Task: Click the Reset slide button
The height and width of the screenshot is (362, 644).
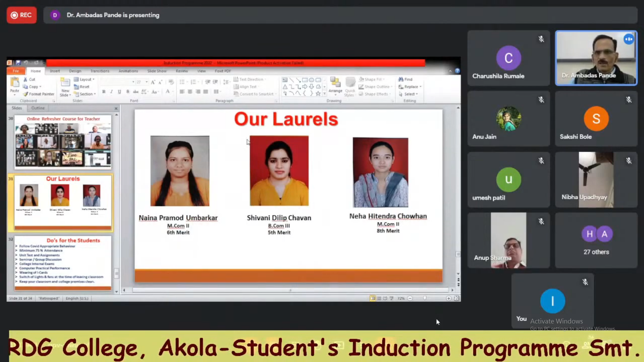Action: tap(82, 87)
